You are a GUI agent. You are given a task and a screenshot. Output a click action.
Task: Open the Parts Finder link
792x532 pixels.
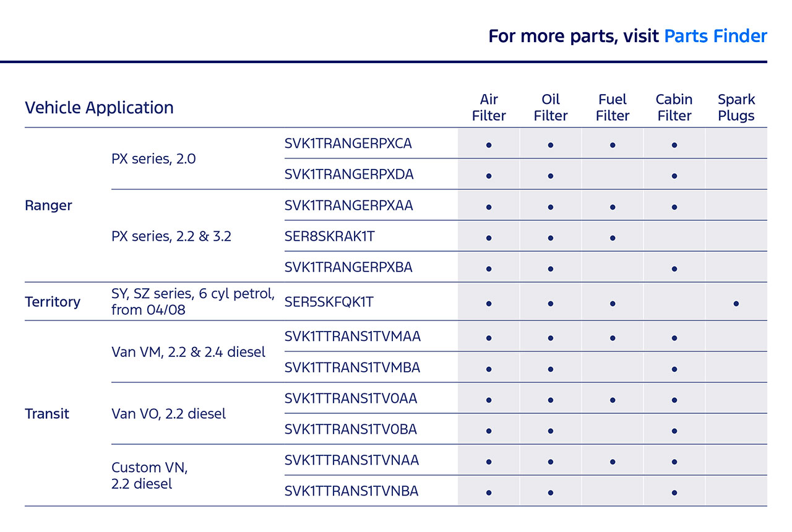pos(715,36)
